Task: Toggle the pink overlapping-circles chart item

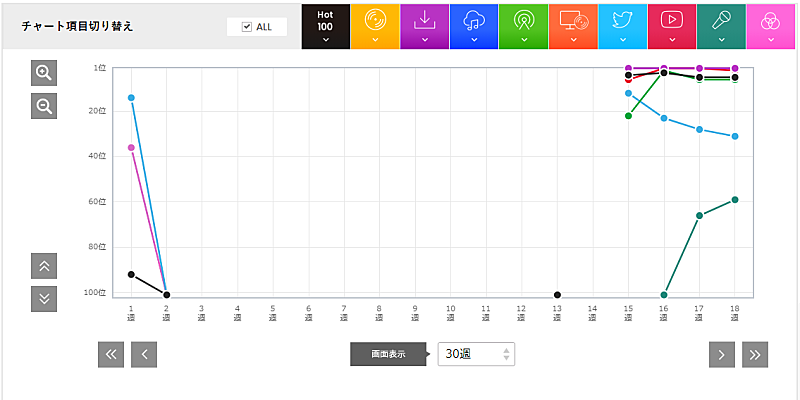Action: coord(770,26)
